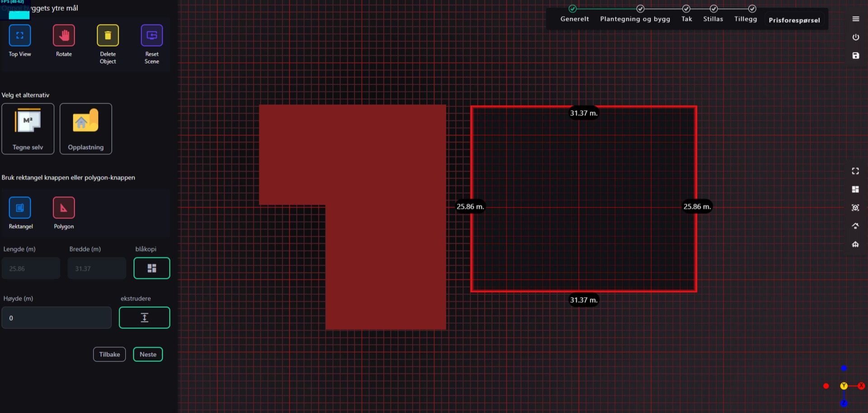Viewport: 868px width, 413px height.
Task: Select the Tegne selv option
Action: (28, 129)
